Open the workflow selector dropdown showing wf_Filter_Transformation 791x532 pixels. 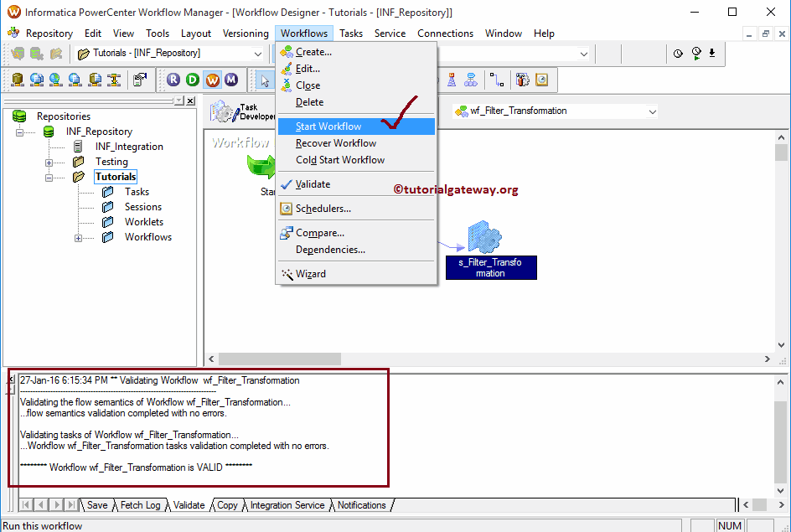(x=650, y=110)
